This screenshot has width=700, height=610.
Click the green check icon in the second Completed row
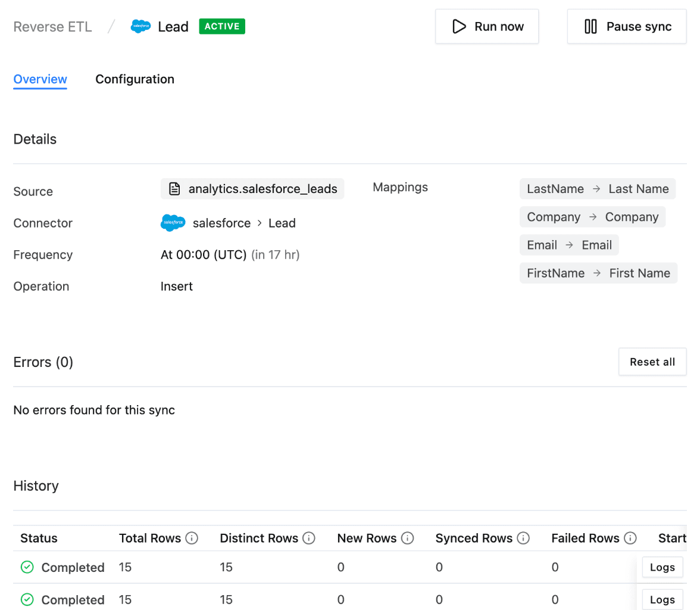pos(27,599)
